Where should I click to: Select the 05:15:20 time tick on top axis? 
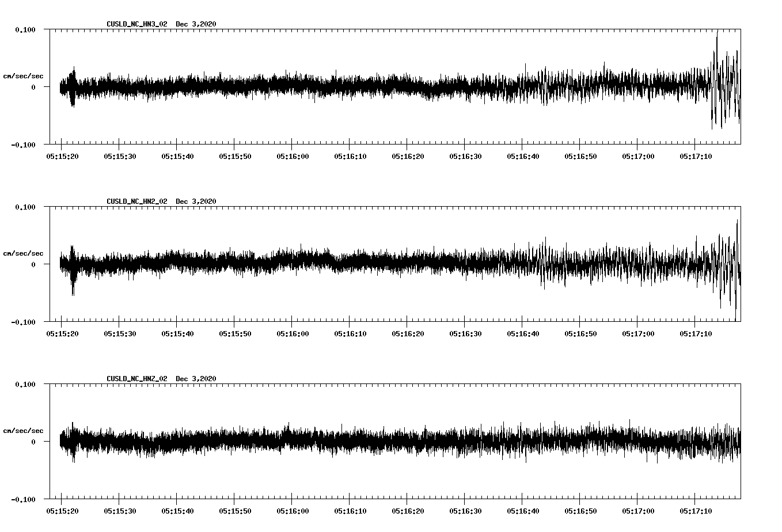(x=61, y=155)
